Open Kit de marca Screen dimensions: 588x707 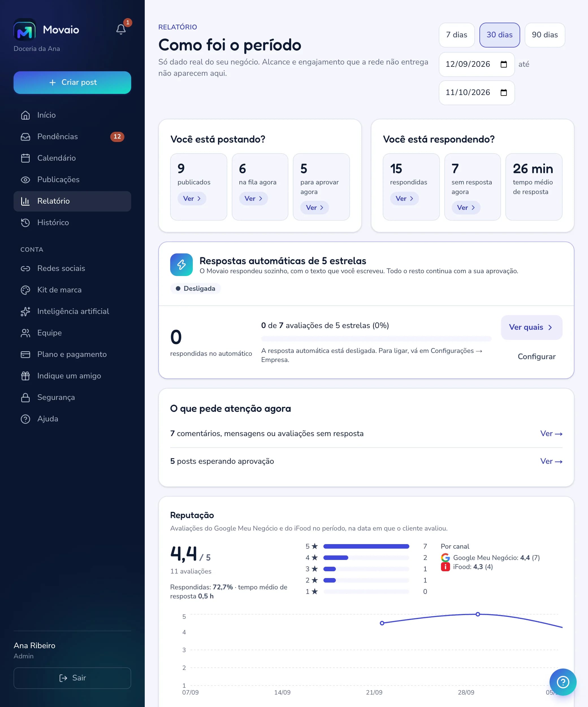72,290
